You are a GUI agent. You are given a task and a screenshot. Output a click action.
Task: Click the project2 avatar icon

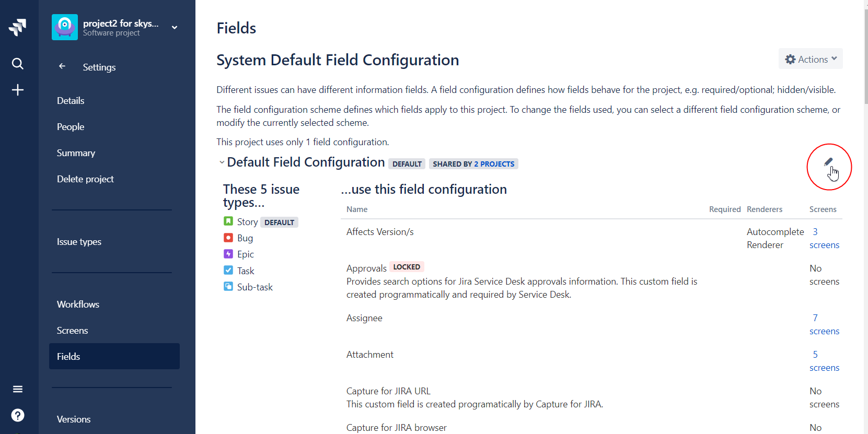[x=65, y=27]
